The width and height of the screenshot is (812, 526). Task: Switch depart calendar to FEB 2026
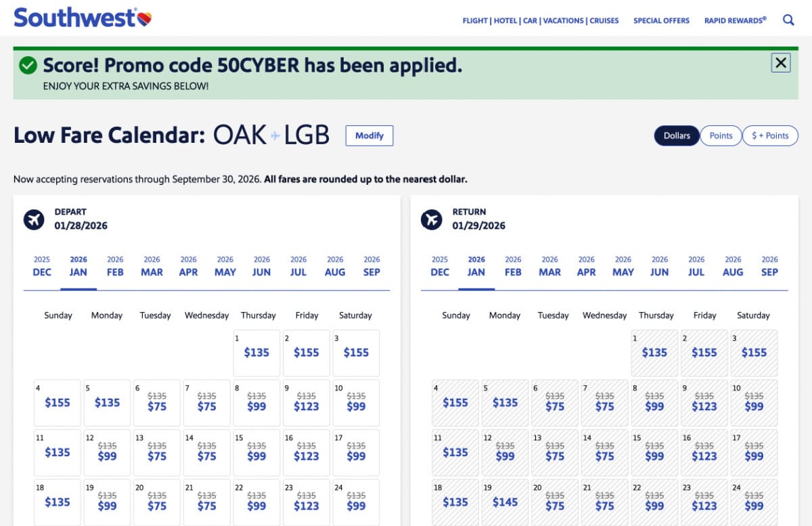(114, 267)
